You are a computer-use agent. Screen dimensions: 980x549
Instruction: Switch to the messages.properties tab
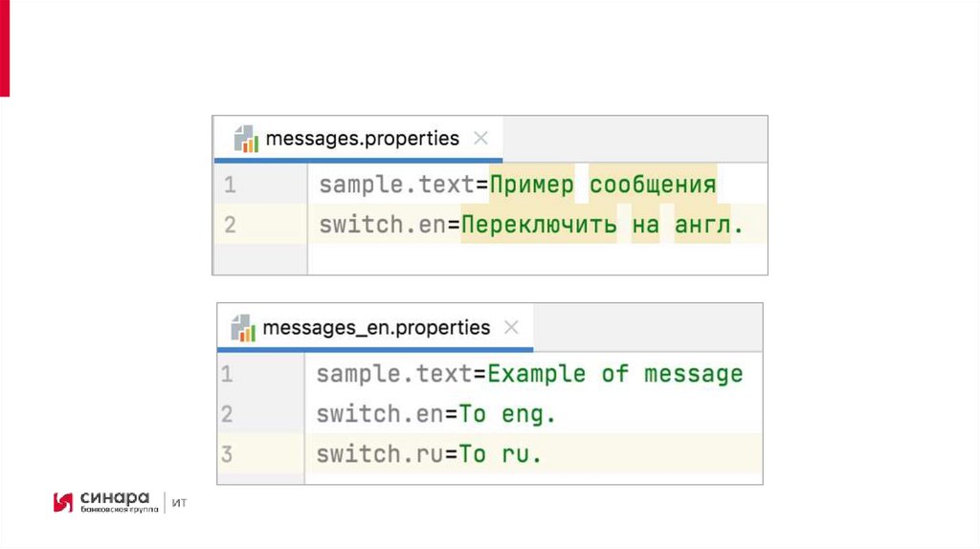pyautogui.click(x=362, y=139)
